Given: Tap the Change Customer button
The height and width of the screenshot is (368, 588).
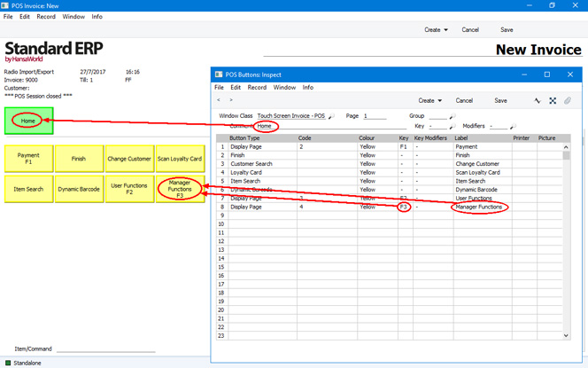Looking at the screenshot, I should pyautogui.click(x=130, y=159).
